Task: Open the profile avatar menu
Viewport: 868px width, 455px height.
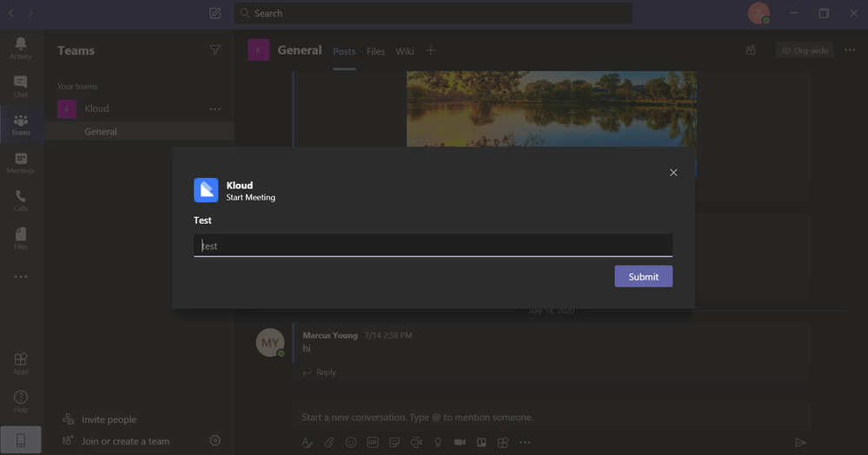Action: (x=759, y=13)
